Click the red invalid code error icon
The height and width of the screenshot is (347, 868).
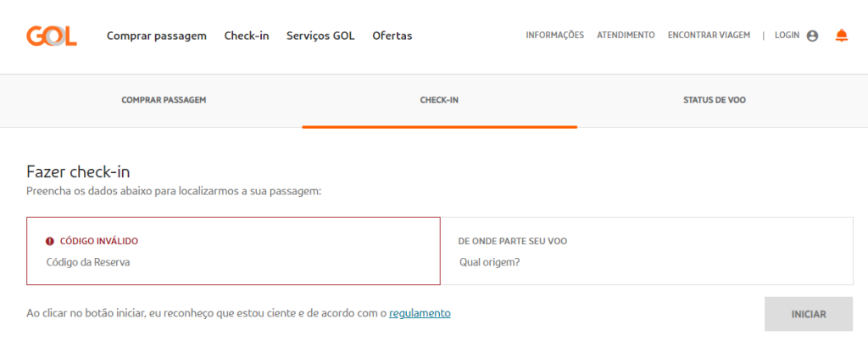50,241
